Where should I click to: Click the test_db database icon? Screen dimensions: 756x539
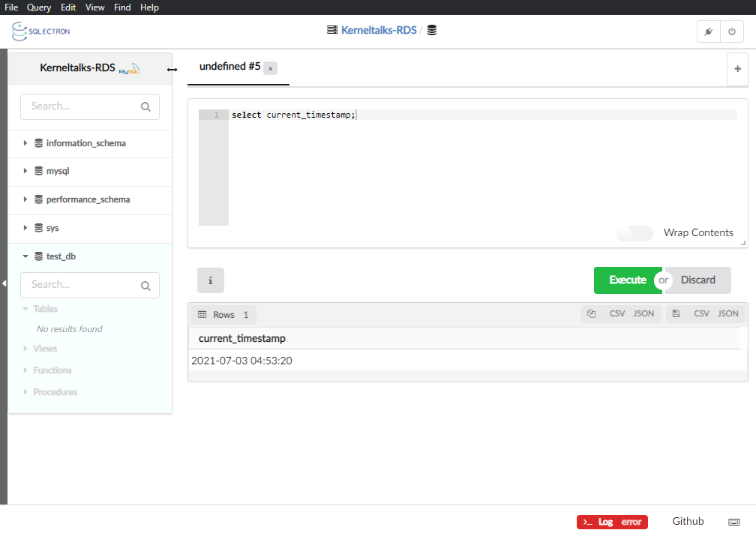point(38,256)
